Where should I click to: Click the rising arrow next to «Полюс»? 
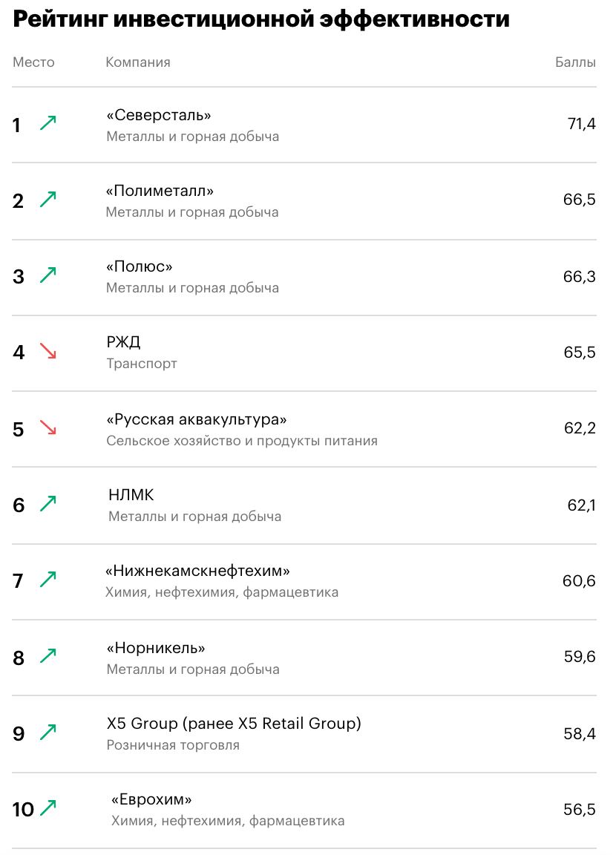[48, 275]
